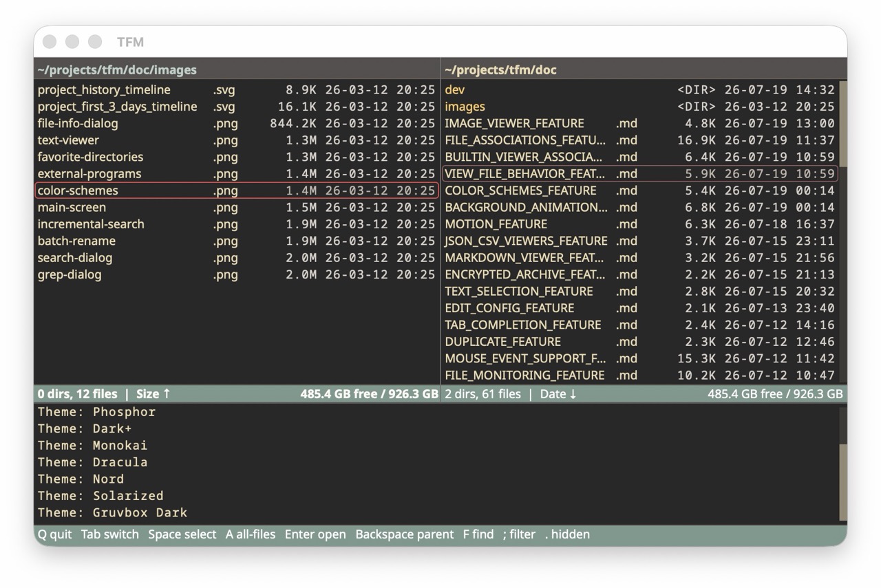
Task: Click 'Theme: Solarized' log line
Action: click(x=100, y=496)
